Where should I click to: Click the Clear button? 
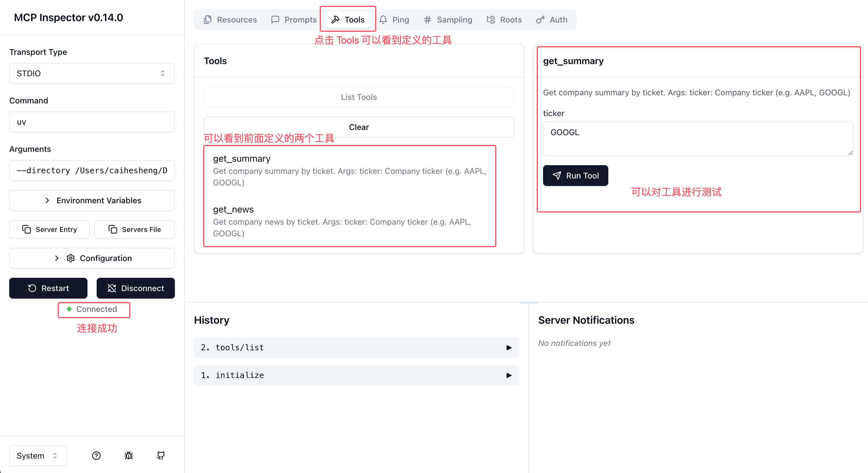[358, 127]
